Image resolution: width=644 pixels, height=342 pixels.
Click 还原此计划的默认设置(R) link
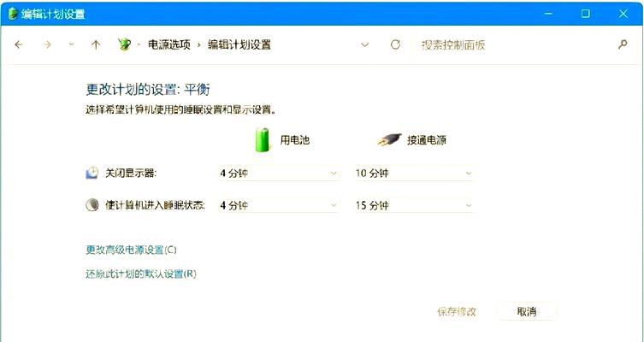tap(141, 274)
